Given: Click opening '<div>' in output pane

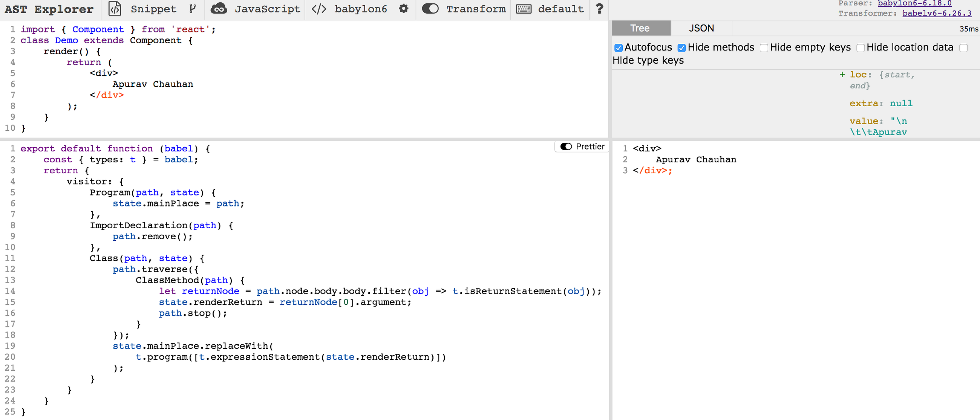Looking at the screenshot, I should click(647, 149).
